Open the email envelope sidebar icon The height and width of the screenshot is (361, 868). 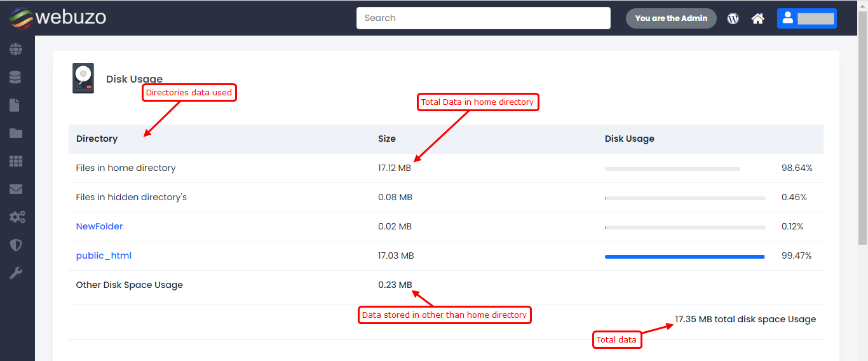coord(16,189)
